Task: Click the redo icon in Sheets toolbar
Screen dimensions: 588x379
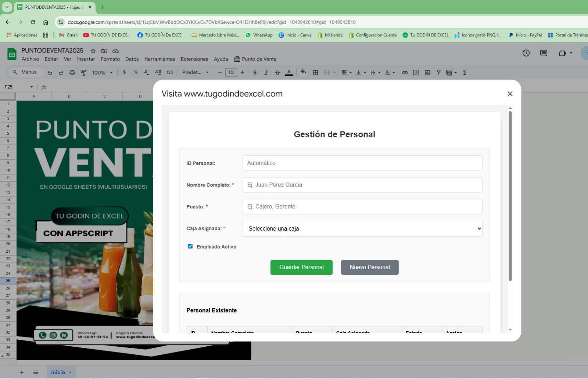Action: 61,73
